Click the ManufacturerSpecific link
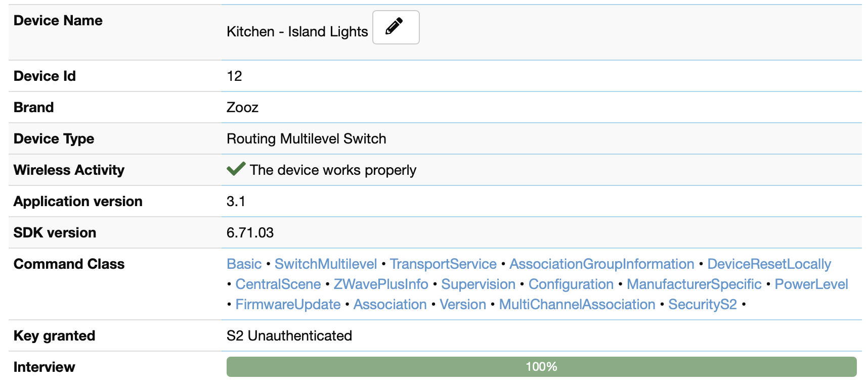The image size is (868, 388). coord(694,284)
